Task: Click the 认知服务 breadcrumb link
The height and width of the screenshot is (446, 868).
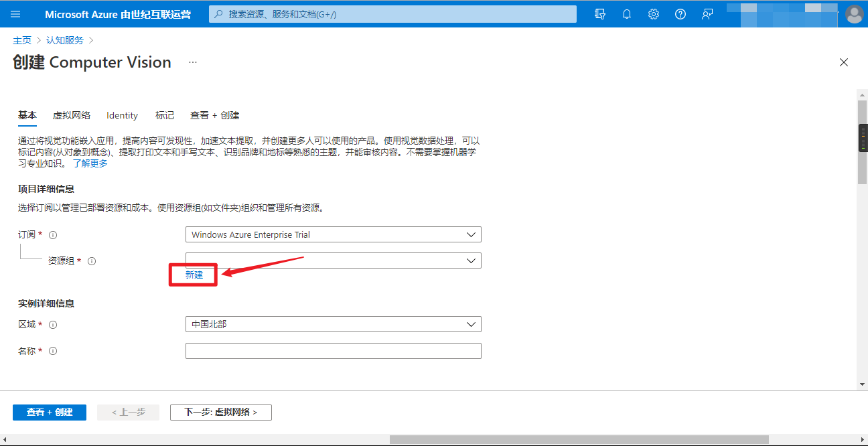Action: click(65, 40)
